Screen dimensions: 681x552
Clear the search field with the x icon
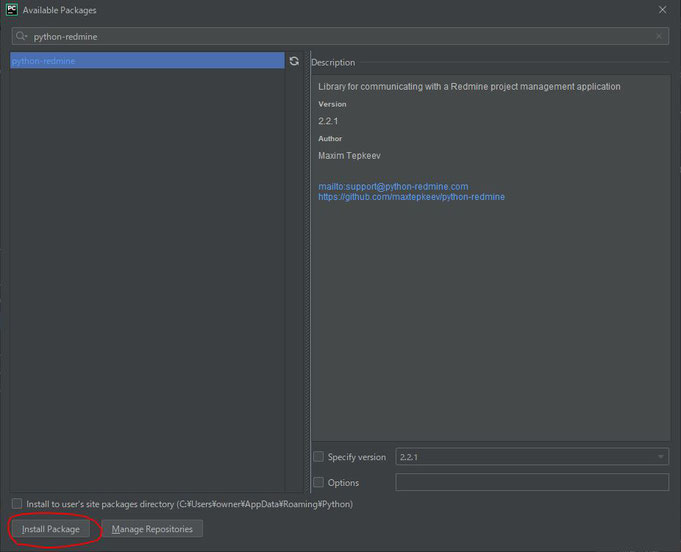pos(659,36)
